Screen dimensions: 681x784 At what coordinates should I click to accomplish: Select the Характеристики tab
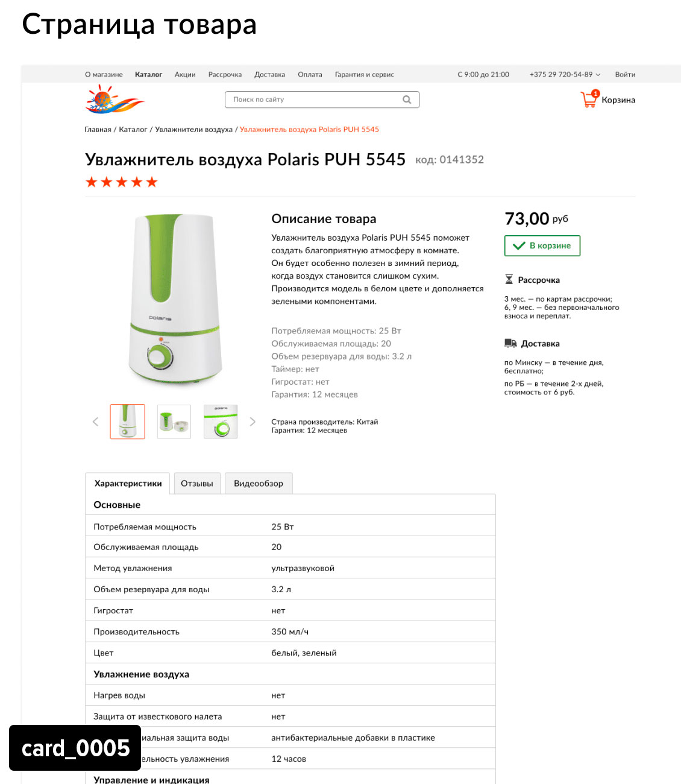[x=128, y=484]
